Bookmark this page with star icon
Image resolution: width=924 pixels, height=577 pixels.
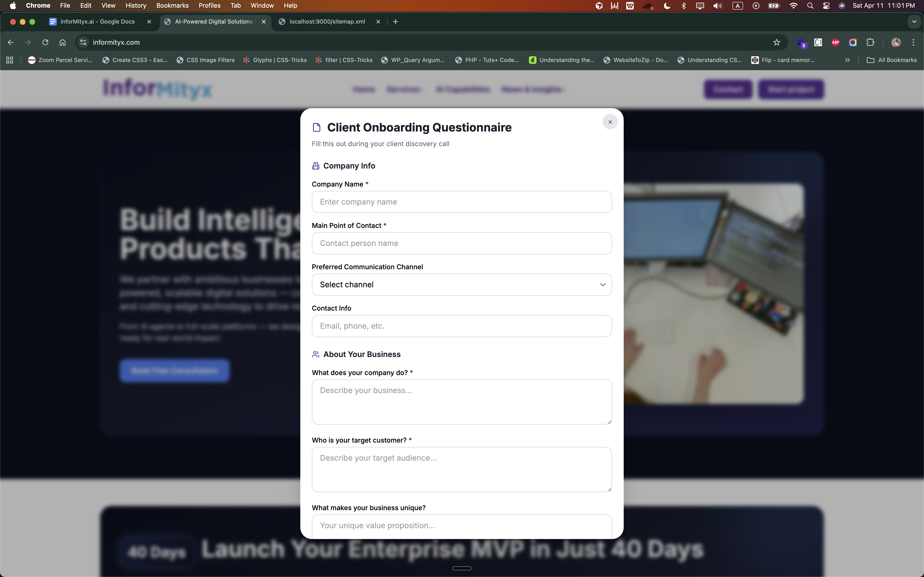coord(776,42)
